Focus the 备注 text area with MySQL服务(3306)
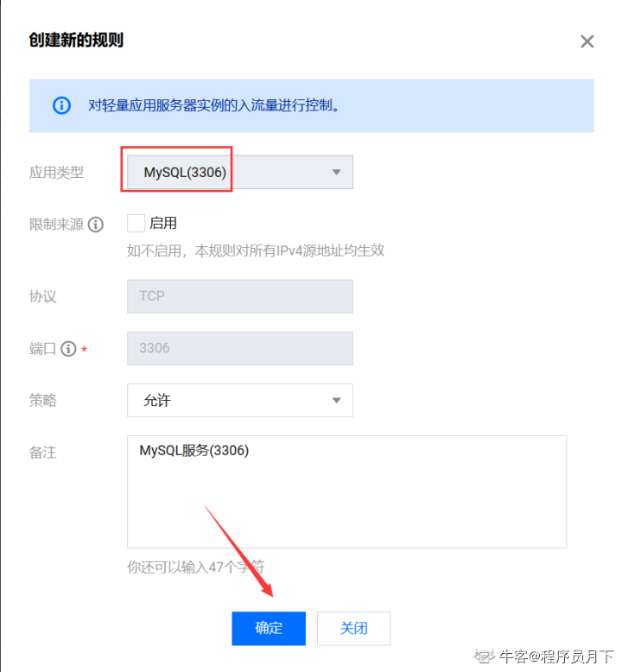 [x=346, y=491]
